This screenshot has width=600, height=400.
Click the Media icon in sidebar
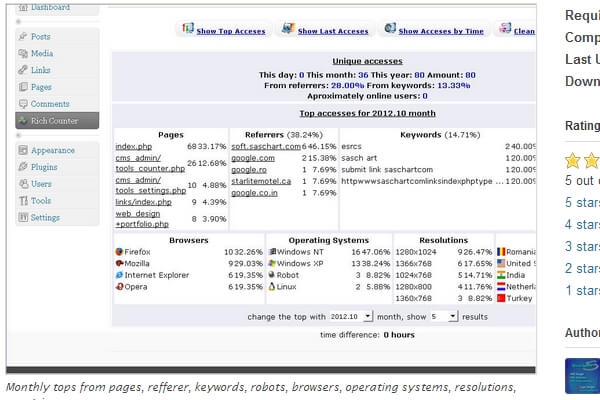pos(22,54)
